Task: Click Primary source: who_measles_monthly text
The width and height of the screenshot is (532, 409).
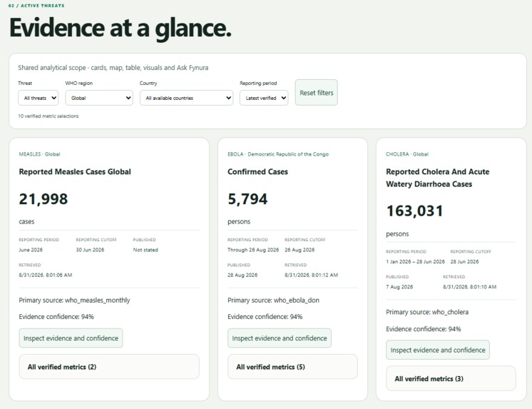Action: [x=74, y=301]
